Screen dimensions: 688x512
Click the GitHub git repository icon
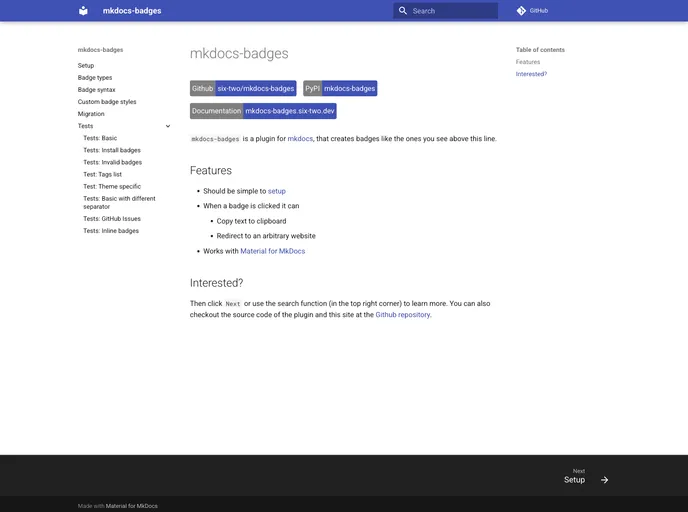coord(521,11)
